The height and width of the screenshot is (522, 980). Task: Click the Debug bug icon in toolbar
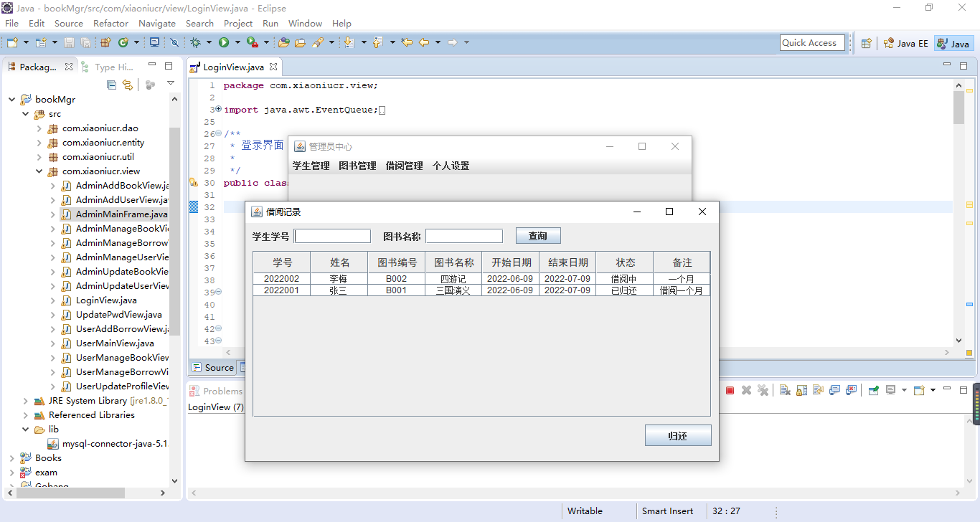coord(195,42)
